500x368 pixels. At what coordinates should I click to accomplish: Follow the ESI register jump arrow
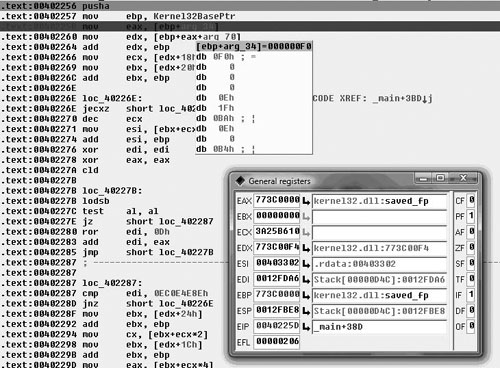point(306,264)
